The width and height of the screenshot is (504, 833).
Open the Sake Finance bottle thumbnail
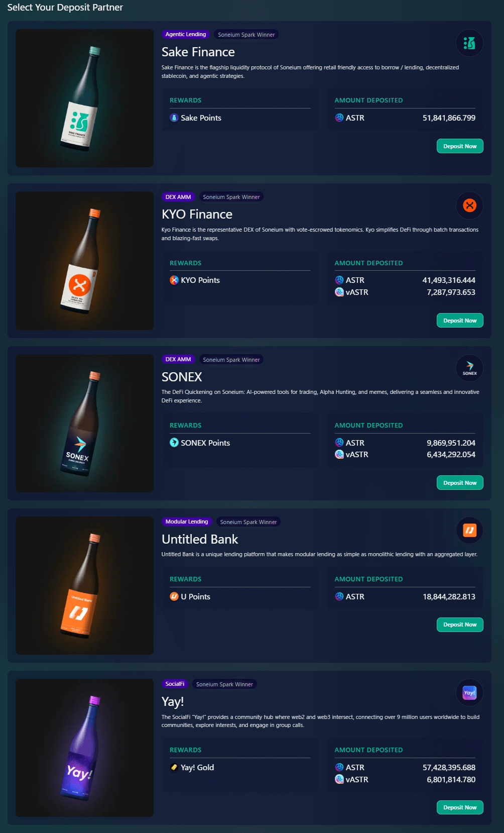click(x=84, y=98)
